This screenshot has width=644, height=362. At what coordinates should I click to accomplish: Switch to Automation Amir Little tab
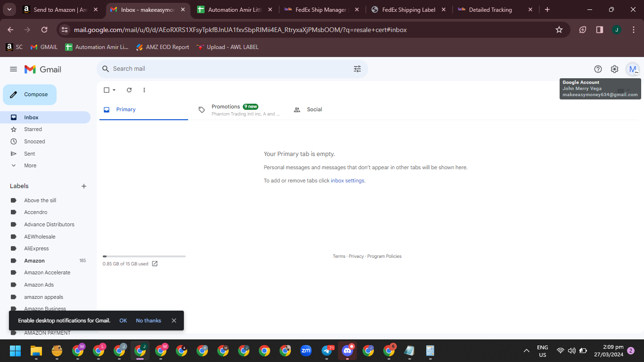point(235,9)
